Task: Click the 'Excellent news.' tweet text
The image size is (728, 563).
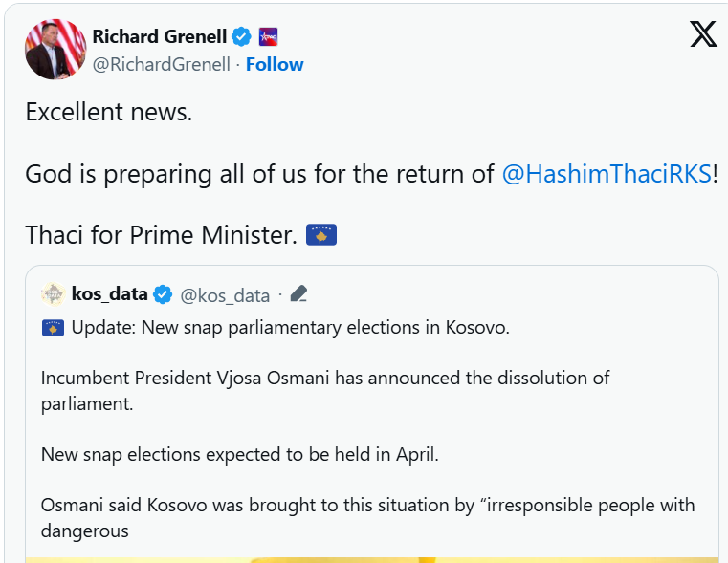Action: (x=109, y=112)
